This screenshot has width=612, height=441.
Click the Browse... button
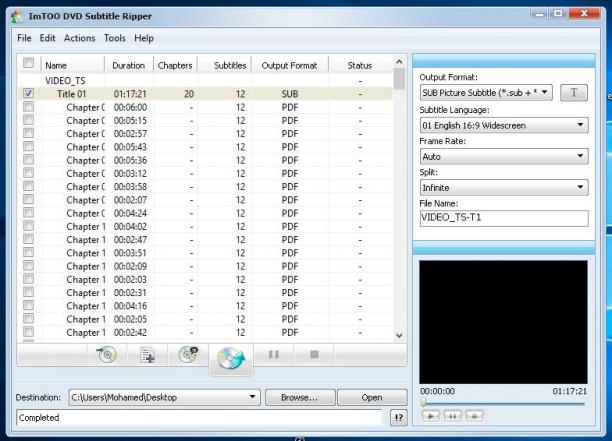(x=300, y=397)
